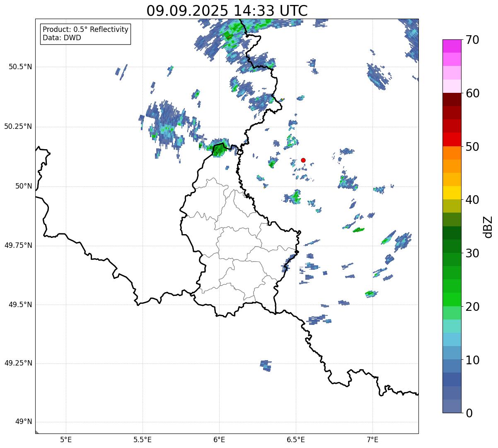Click the colorbar tick label "40"

(x=472, y=200)
